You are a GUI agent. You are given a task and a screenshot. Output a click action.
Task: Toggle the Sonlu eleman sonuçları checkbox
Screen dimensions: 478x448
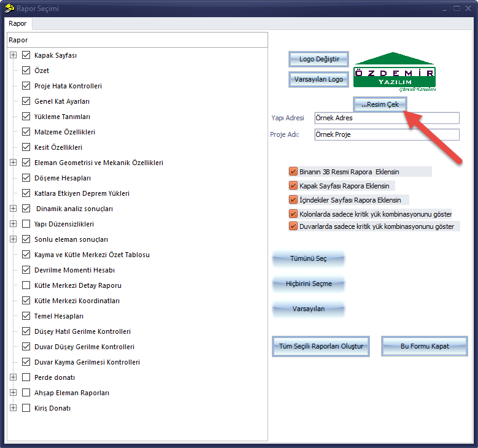tap(26, 239)
